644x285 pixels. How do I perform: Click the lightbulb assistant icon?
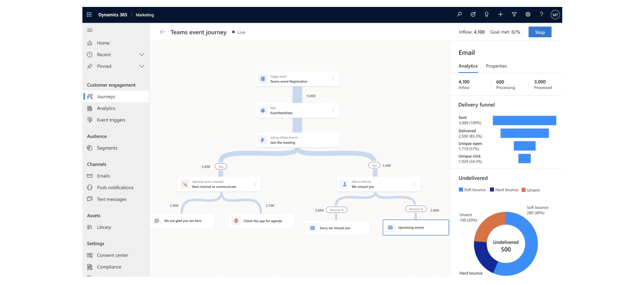point(486,14)
